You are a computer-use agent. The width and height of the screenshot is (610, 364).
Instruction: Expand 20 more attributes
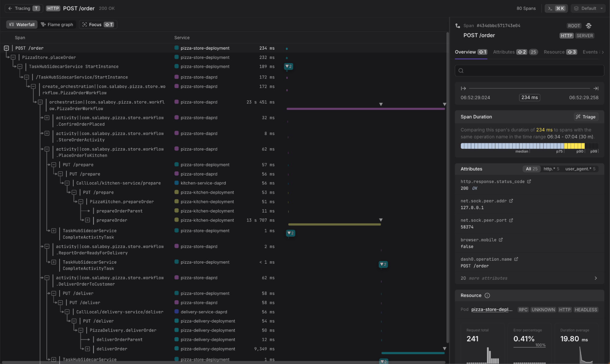529,278
